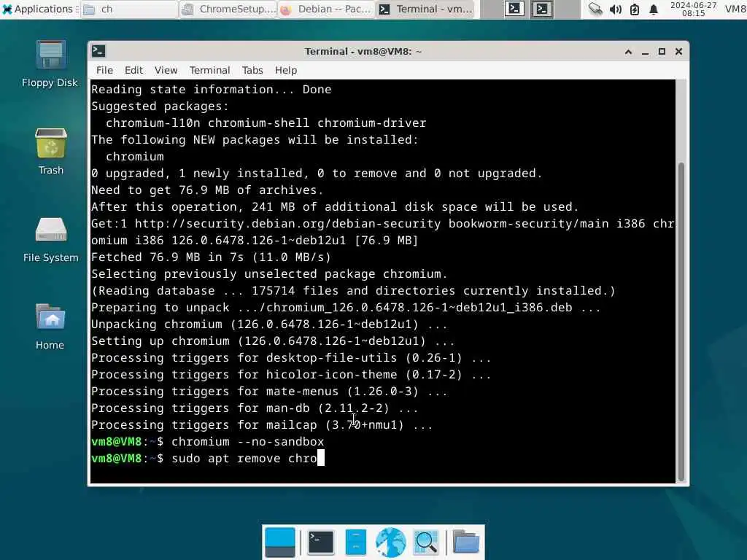Open the Tabs menu in Terminal
Image resolution: width=747 pixels, height=560 pixels.
tap(252, 70)
